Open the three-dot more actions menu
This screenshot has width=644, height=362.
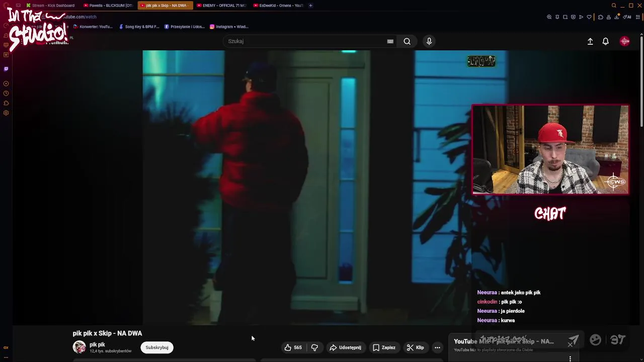coord(437,347)
